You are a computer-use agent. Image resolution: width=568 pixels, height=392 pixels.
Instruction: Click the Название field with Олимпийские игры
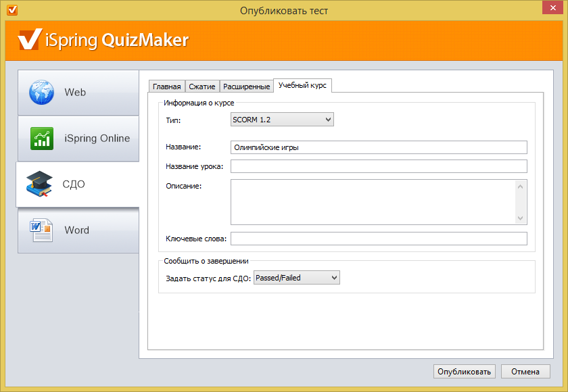[379, 147]
